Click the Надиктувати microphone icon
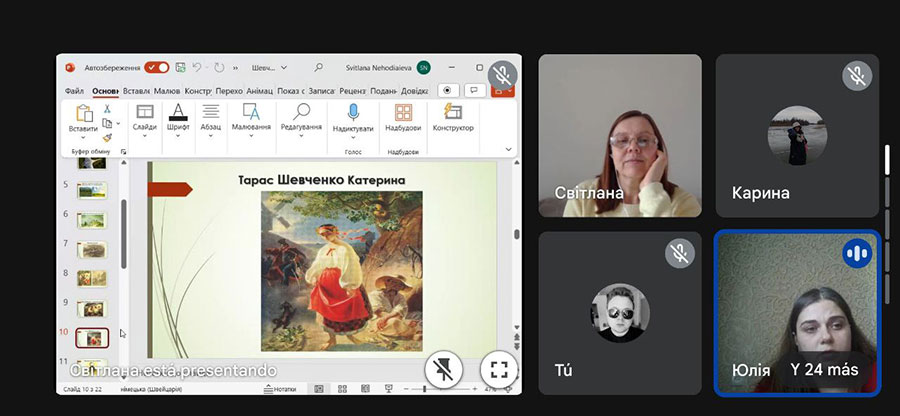Viewport: 900px width, 416px height. click(353, 112)
